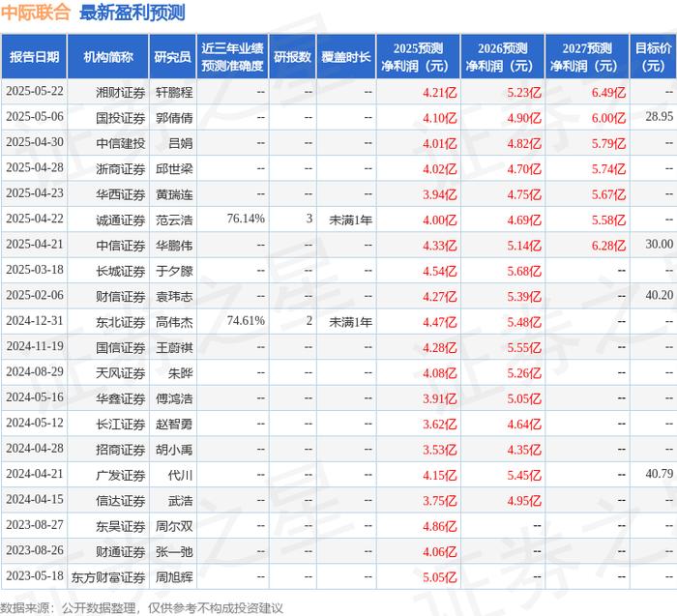677x616 pixels.
Task: Click accuracy value 74.61%
Action: coord(246,320)
